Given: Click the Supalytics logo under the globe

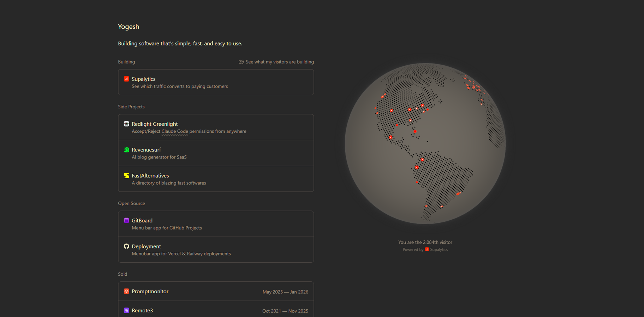Looking at the screenshot, I should (x=427, y=249).
